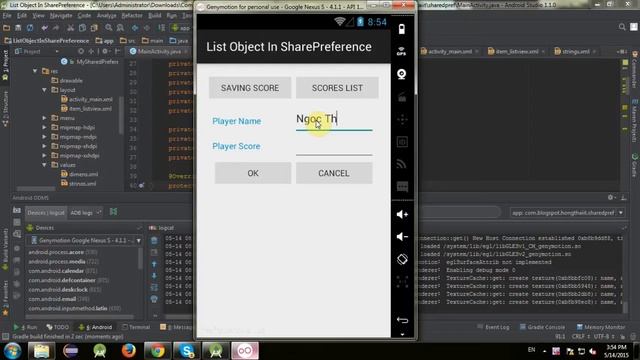Open the Analyze menu in Android Studio
The width and height of the screenshot is (640, 360).
[x=107, y=16]
